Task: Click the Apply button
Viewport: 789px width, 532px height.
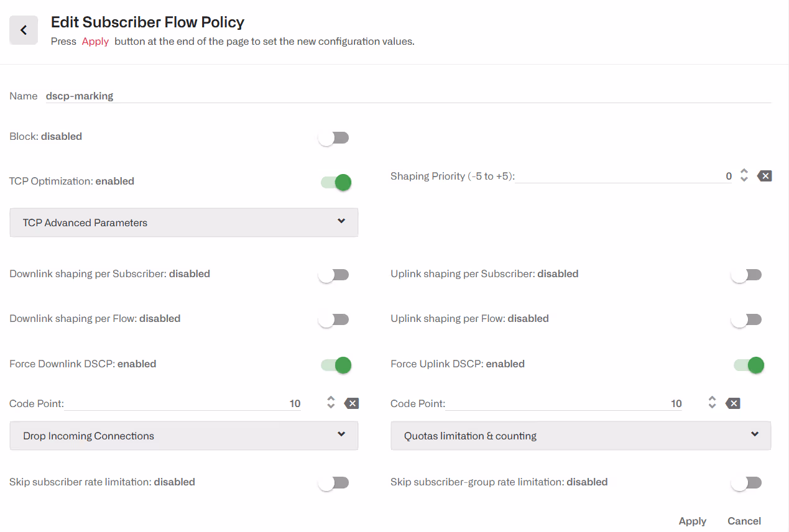Action: click(x=692, y=521)
